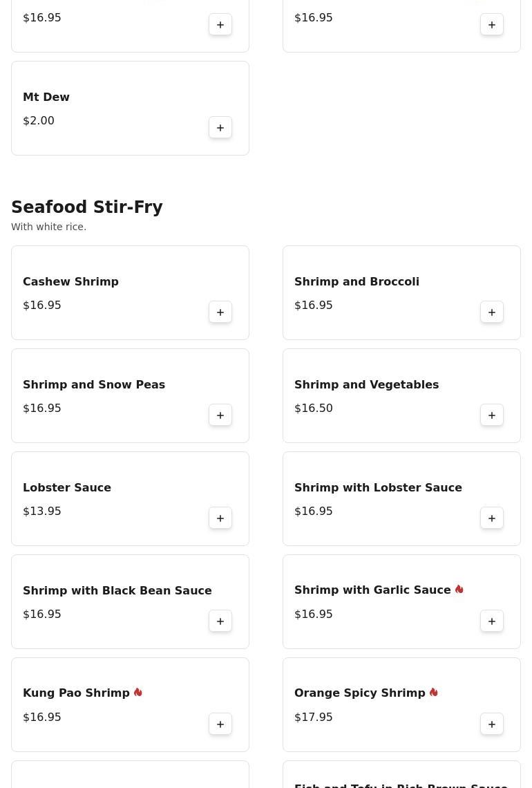This screenshot has height=788, width=532.
Task: Add Cashew Shrimp to cart
Action: pyautogui.click(x=220, y=312)
